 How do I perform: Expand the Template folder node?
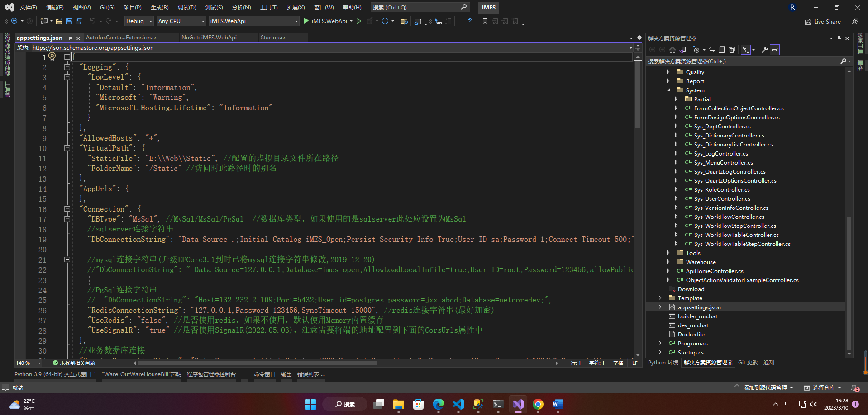pos(660,298)
